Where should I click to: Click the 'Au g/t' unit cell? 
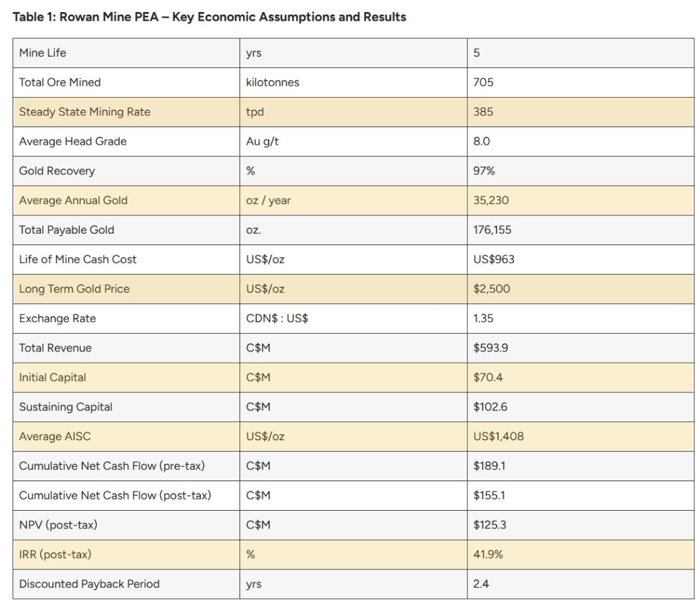(353, 142)
